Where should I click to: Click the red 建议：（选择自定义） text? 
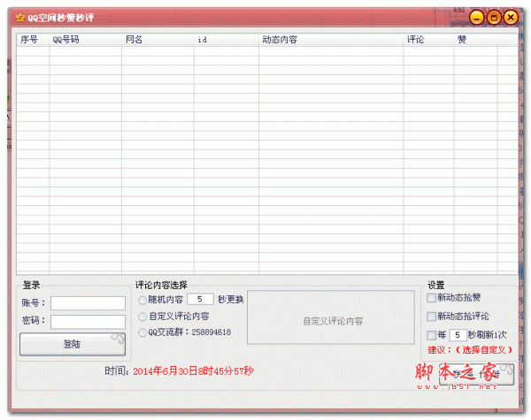pos(470,350)
